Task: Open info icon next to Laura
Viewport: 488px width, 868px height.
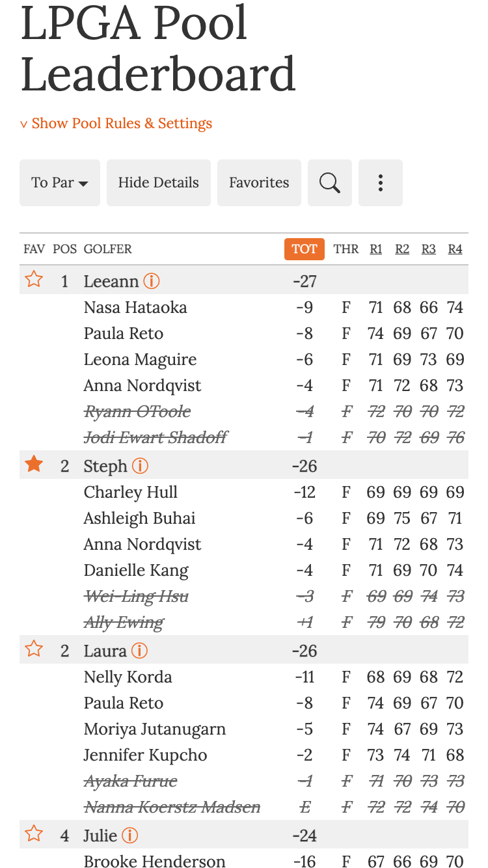Action: click(139, 651)
